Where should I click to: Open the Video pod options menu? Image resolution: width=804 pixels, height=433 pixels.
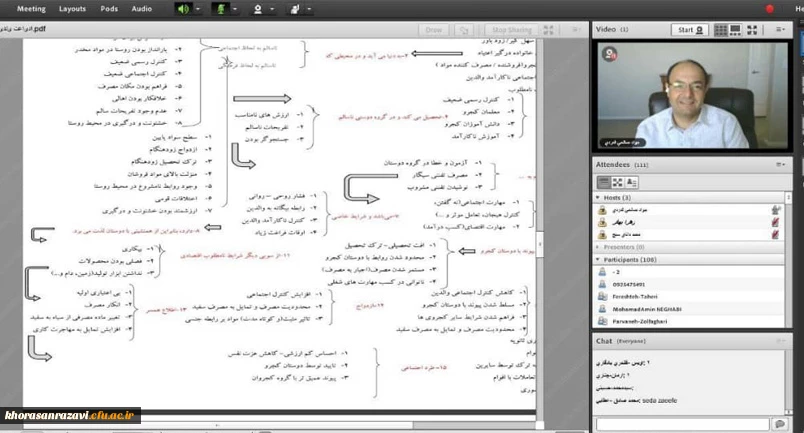pyautogui.click(x=779, y=30)
